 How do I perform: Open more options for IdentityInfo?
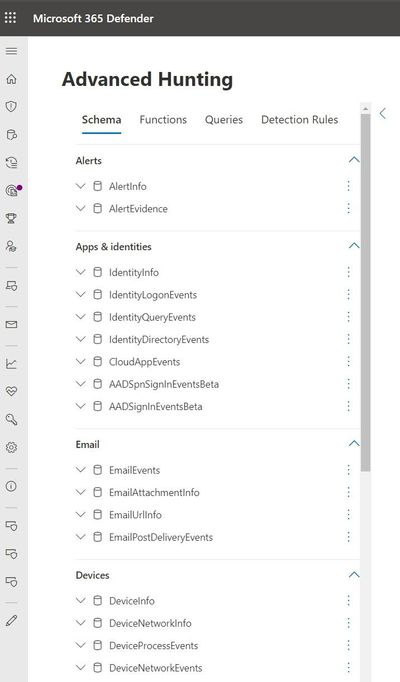348,272
